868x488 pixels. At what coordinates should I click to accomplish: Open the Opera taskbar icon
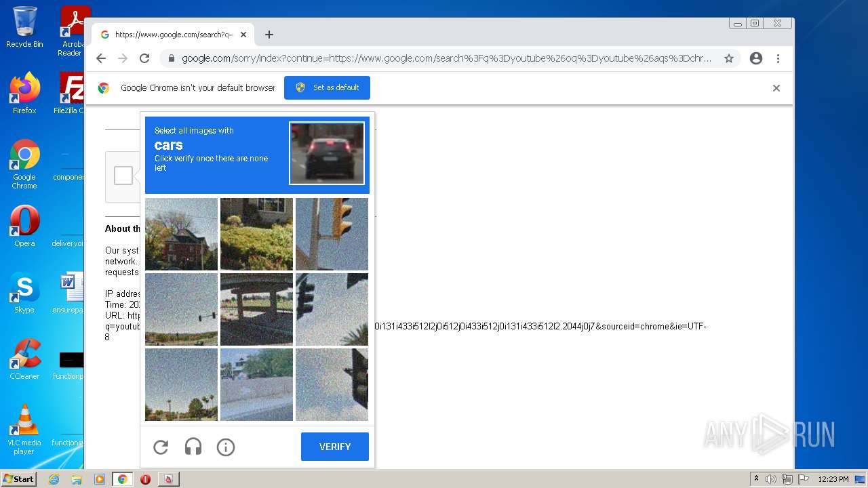[145, 479]
